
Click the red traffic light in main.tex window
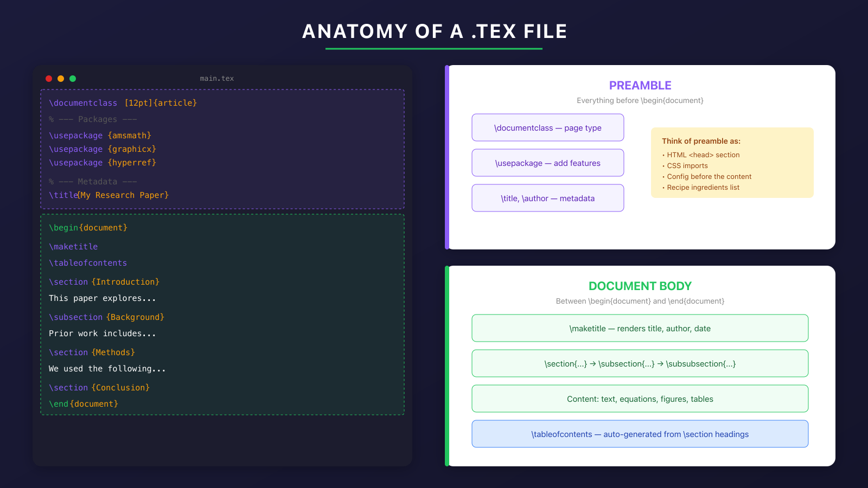coord(49,78)
